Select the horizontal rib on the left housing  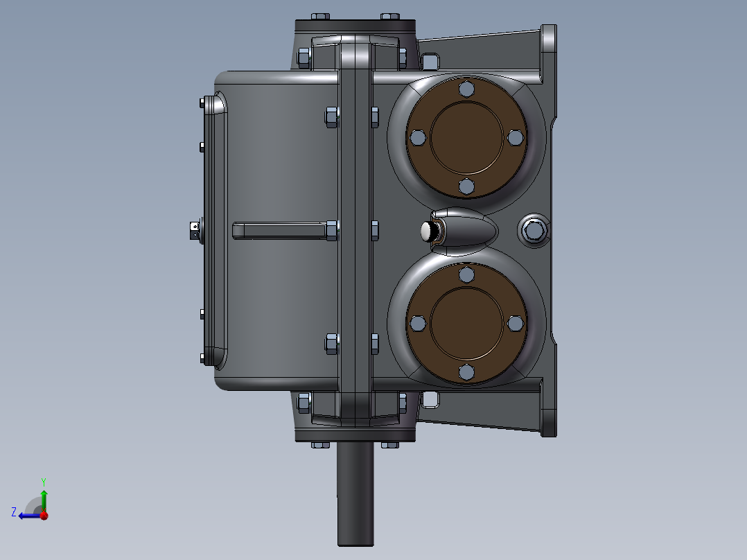tap(281, 231)
